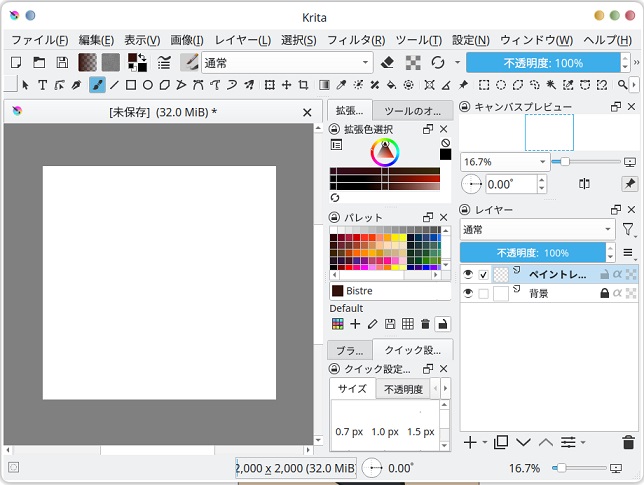Click the duplicate layer icon
This screenshot has height=485, width=644.
[x=501, y=442]
